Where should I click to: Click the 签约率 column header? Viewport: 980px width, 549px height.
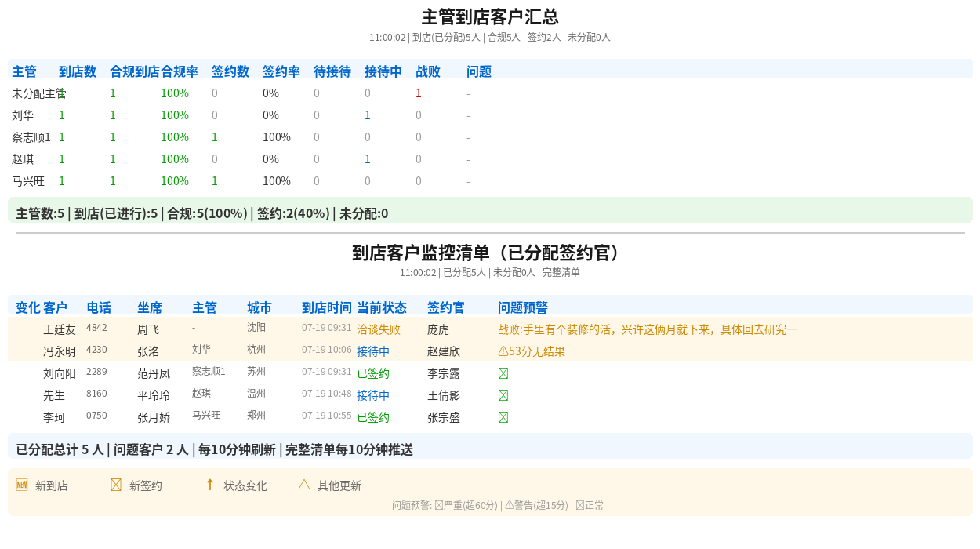[281, 71]
